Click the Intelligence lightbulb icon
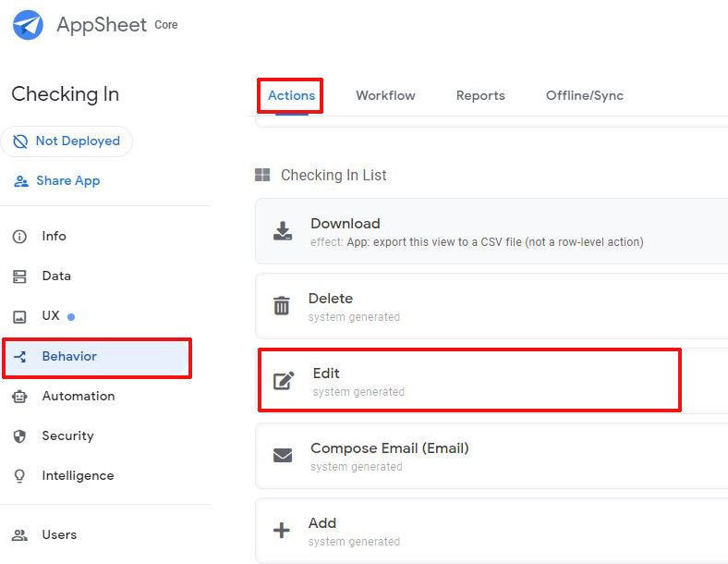This screenshot has width=728, height=564. pos(19,476)
